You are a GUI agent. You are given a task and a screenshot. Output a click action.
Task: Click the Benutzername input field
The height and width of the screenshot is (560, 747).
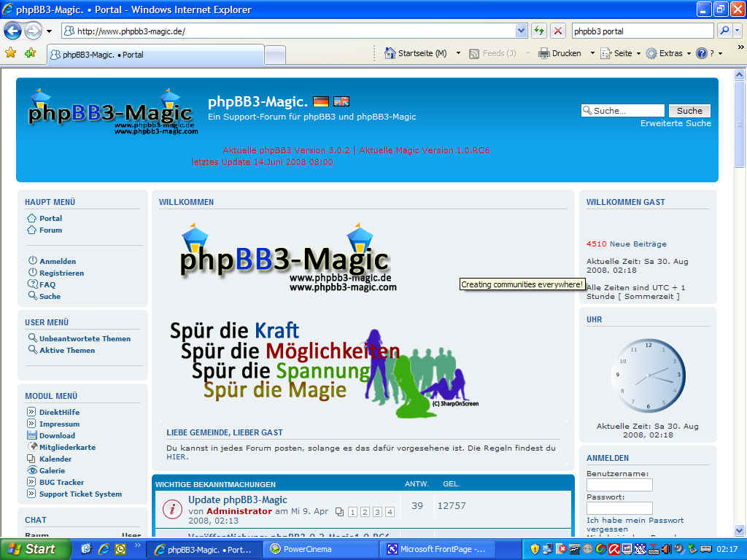(619, 485)
